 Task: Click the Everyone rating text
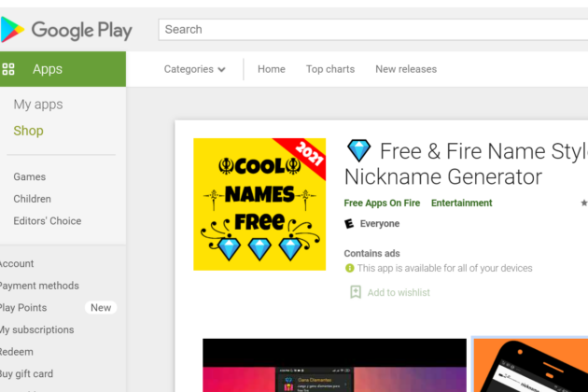pyautogui.click(x=380, y=224)
